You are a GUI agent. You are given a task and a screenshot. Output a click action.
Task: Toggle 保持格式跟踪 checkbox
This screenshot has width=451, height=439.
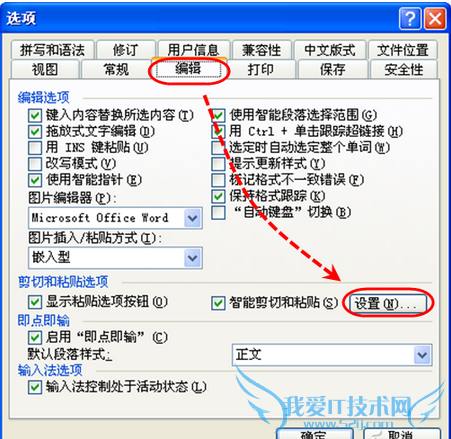(x=218, y=196)
